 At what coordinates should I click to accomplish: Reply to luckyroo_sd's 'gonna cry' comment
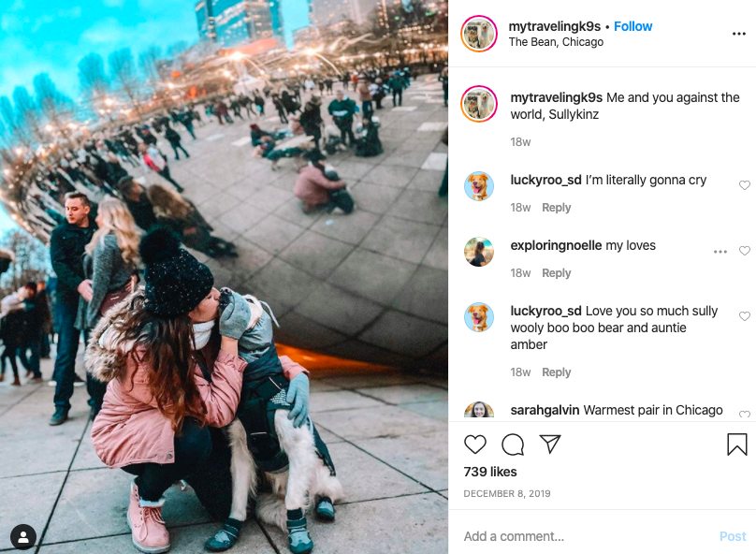click(556, 208)
